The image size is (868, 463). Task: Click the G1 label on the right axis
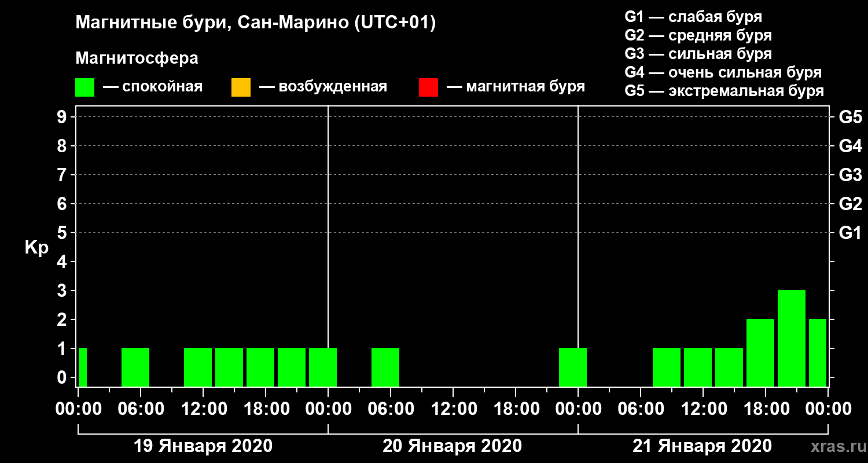coord(850,233)
